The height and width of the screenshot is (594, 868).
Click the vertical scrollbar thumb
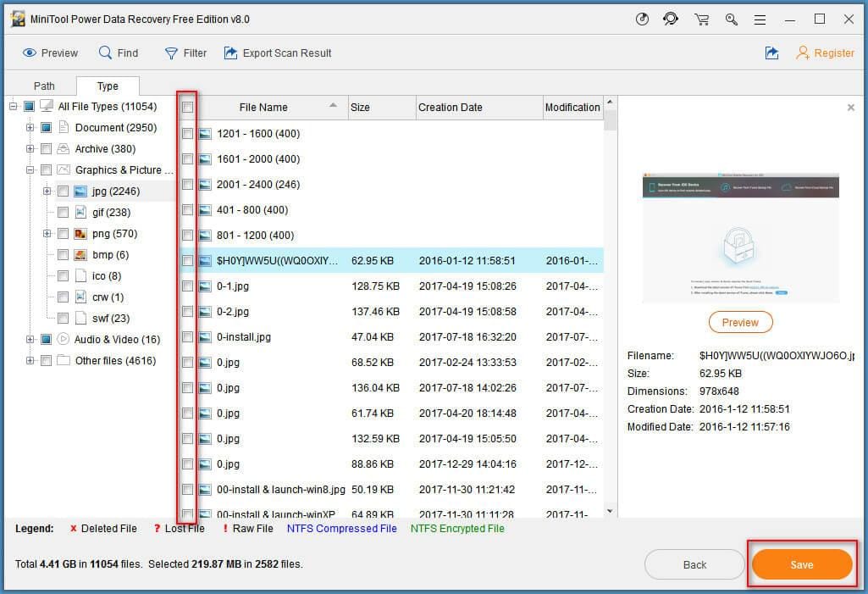point(610,119)
